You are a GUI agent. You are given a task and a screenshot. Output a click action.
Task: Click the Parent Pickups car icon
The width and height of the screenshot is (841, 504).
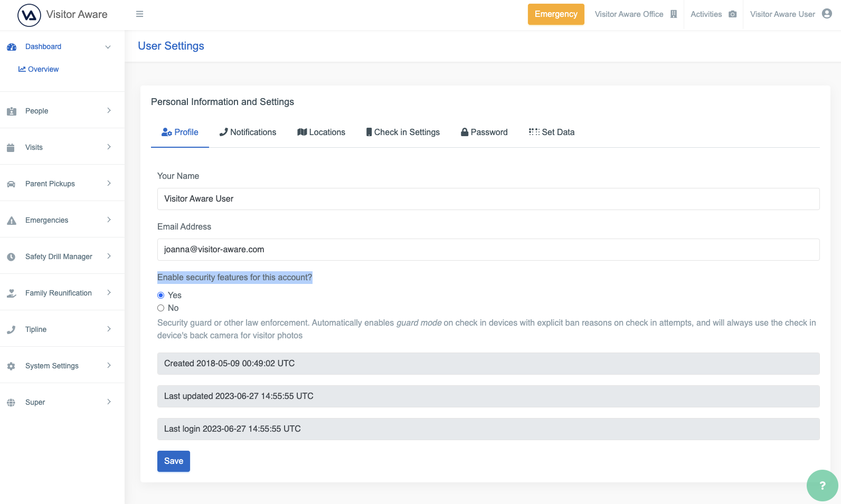(x=11, y=184)
